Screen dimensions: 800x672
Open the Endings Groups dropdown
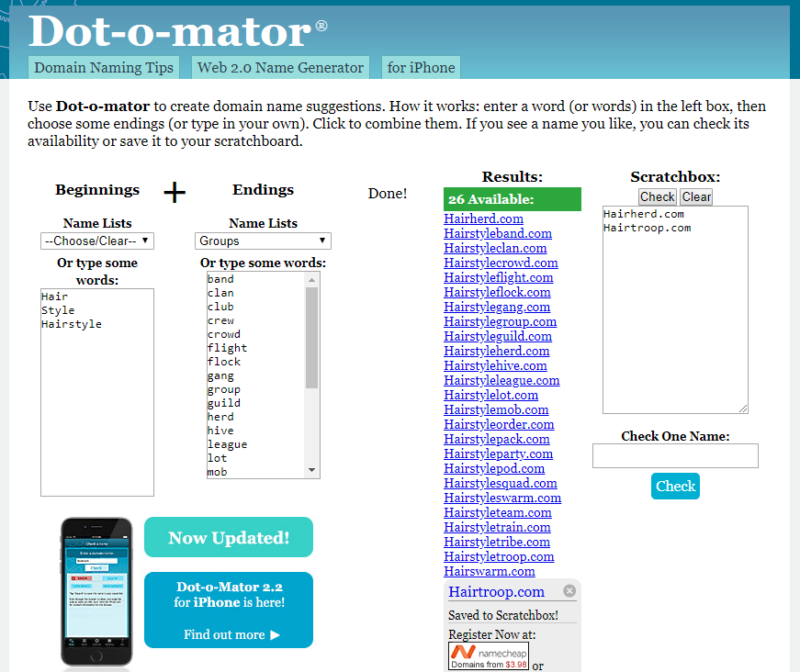coord(263,241)
